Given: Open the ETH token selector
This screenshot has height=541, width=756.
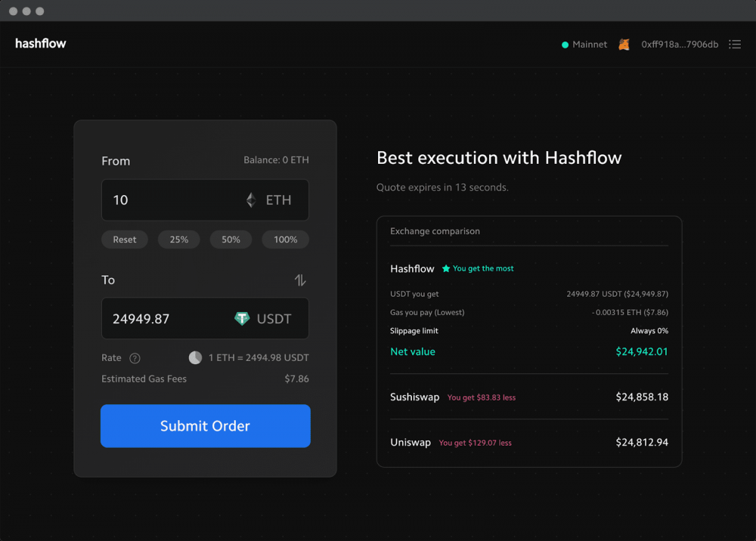Looking at the screenshot, I should [x=266, y=199].
